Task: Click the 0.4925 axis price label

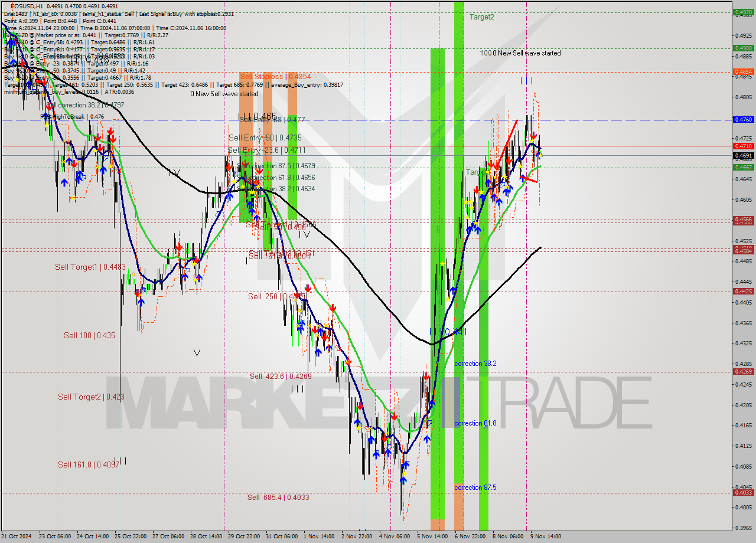Action: tap(742, 35)
